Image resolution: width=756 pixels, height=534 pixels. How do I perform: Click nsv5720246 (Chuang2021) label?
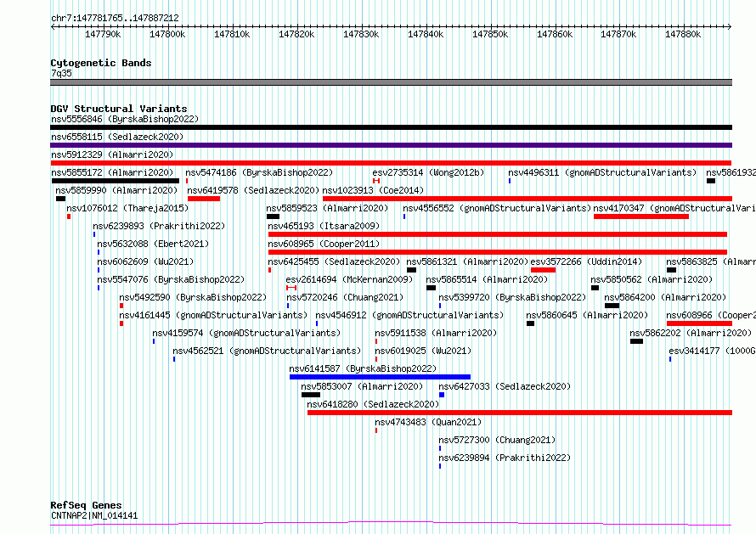(345, 297)
